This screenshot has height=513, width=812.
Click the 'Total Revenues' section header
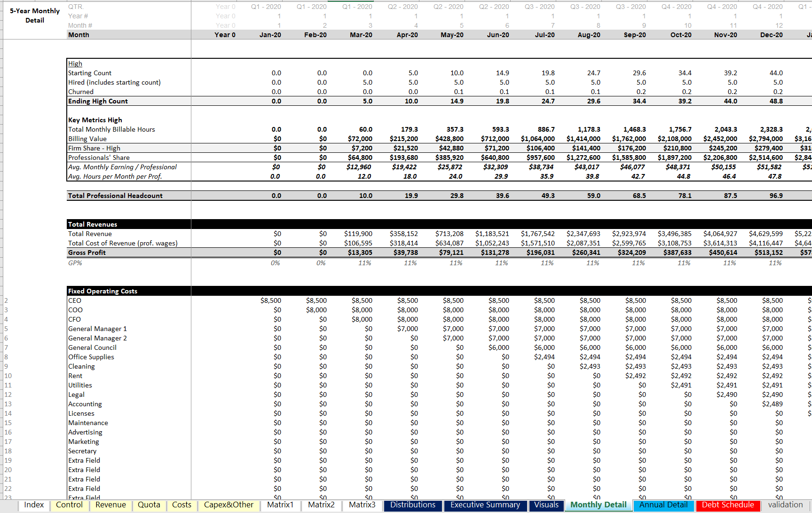tap(93, 224)
